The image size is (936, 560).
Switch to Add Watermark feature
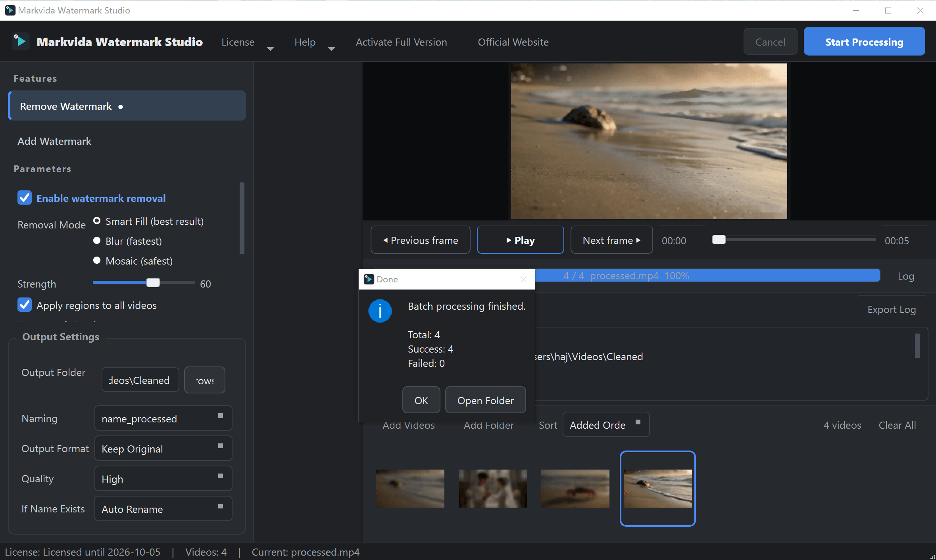(54, 141)
